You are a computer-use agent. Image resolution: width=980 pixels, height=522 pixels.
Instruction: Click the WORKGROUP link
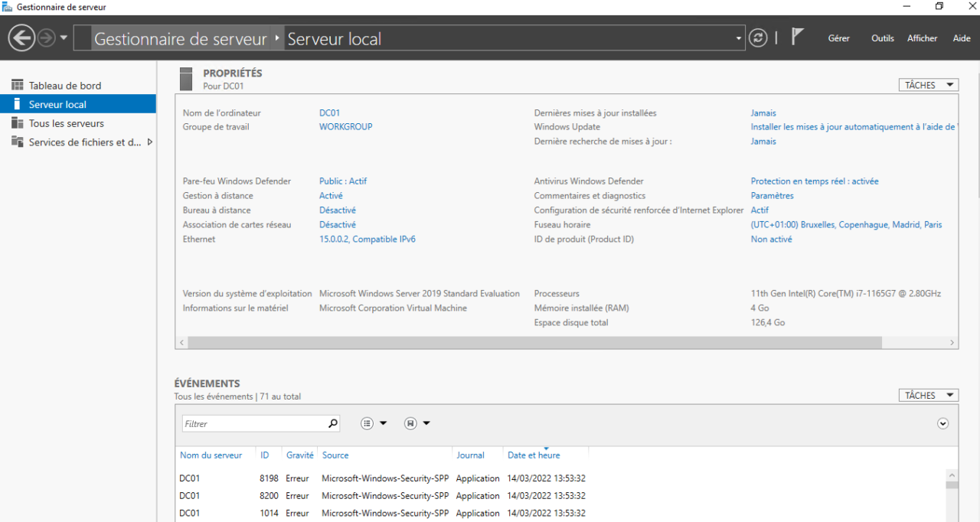(x=345, y=127)
